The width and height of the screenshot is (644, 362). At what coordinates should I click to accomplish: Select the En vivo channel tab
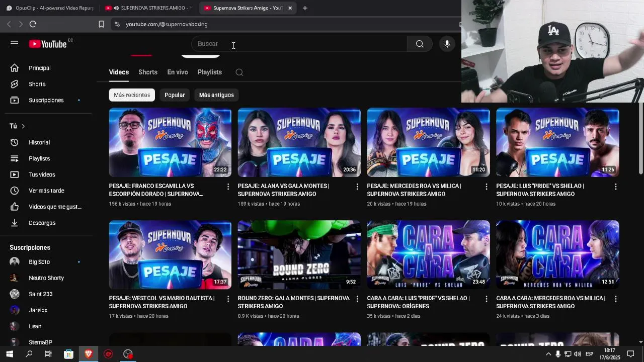(178, 72)
